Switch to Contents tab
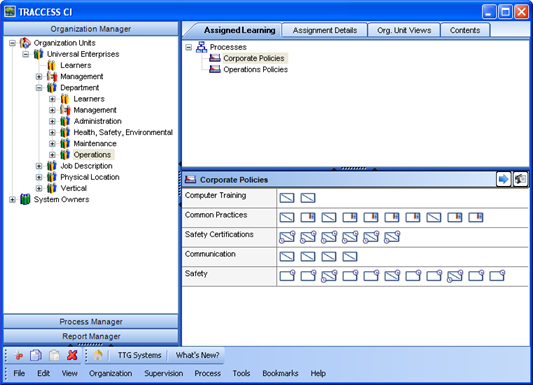 click(465, 30)
